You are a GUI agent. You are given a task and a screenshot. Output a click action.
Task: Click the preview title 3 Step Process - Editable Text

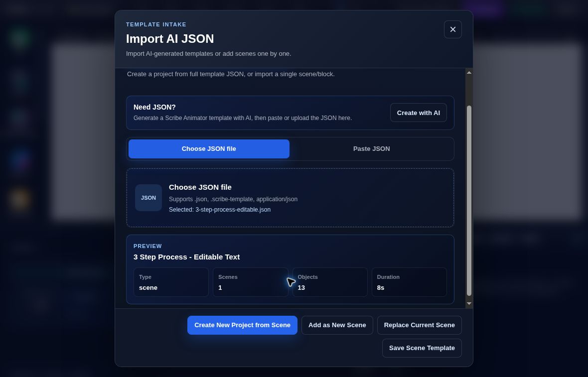[187, 257]
